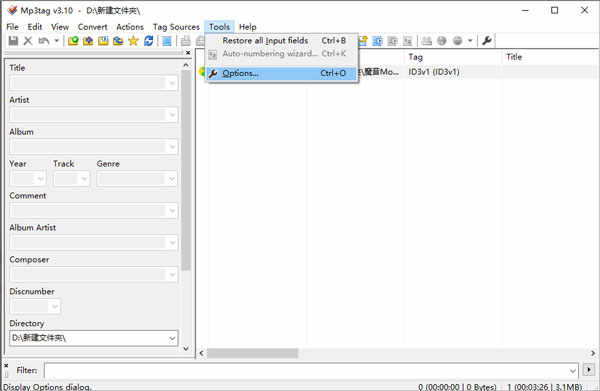
Task: Click the blue icon left of two gray converter icons
Action: click(377, 41)
